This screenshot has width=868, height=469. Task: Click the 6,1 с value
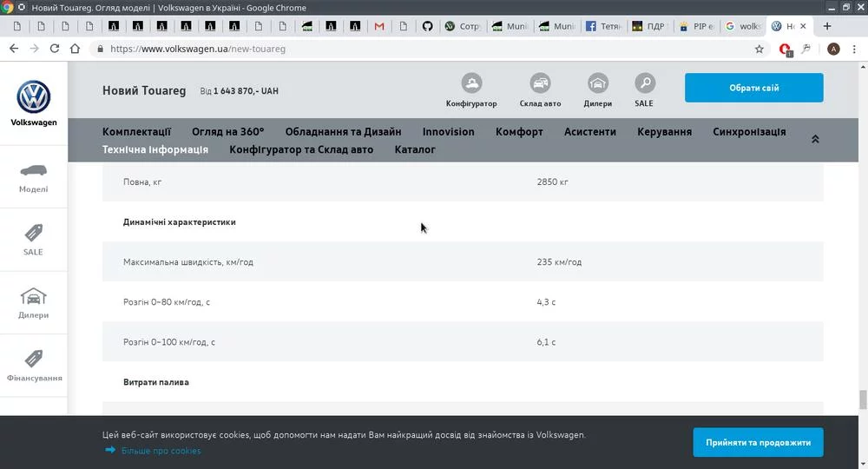click(546, 342)
